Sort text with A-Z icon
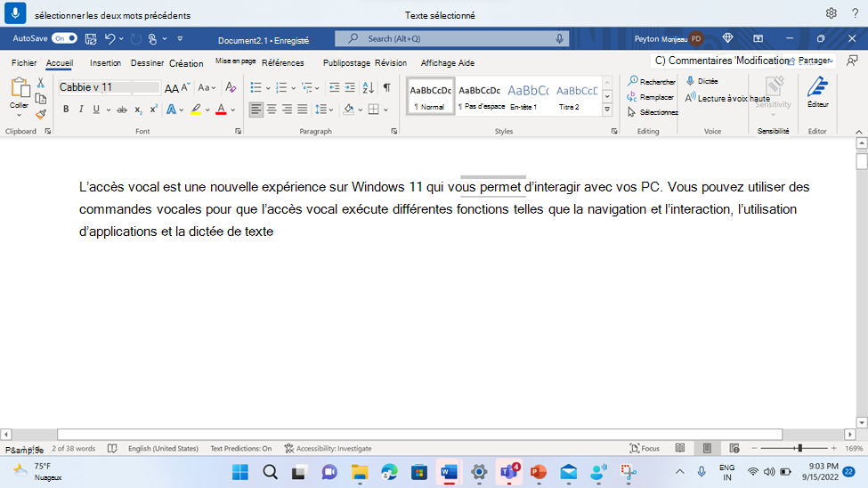868x488 pixels. coord(369,87)
